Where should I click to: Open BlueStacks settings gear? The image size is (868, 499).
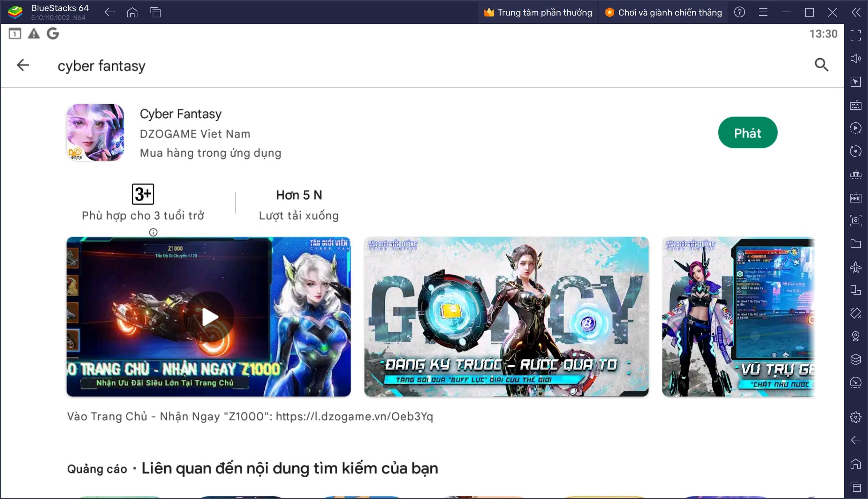[856, 417]
